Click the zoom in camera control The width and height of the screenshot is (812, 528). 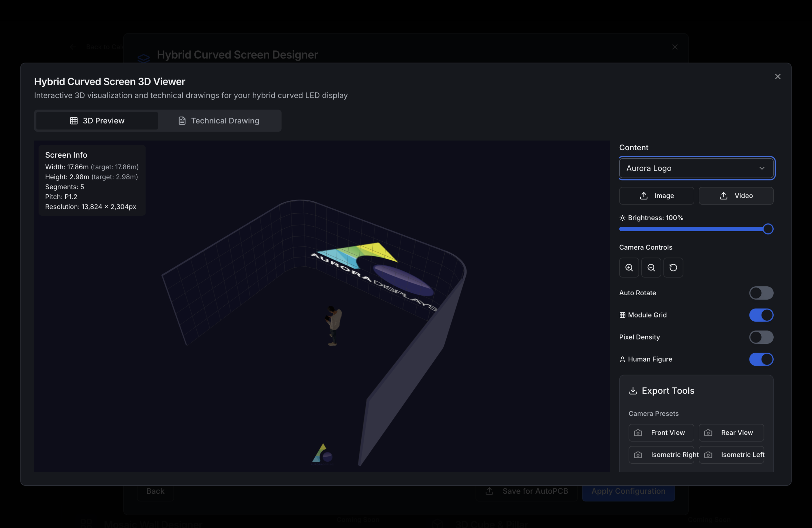(x=629, y=267)
